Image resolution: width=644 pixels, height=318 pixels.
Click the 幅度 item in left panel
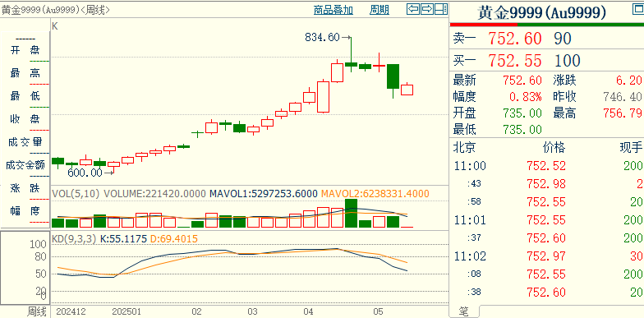[25, 211]
